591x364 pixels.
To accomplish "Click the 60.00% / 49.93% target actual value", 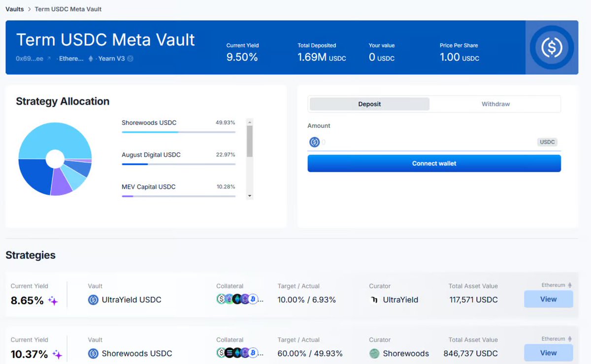I will pyautogui.click(x=310, y=353).
